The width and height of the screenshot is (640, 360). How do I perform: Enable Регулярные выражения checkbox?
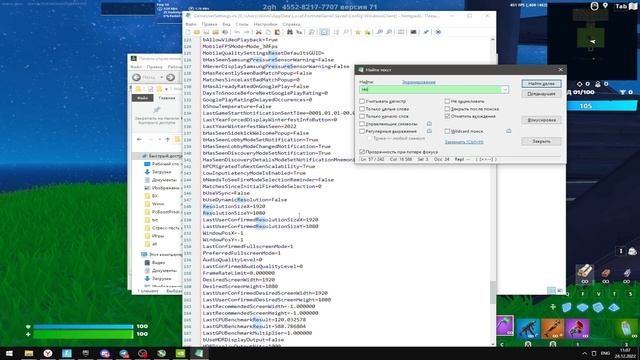pos(362,131)
